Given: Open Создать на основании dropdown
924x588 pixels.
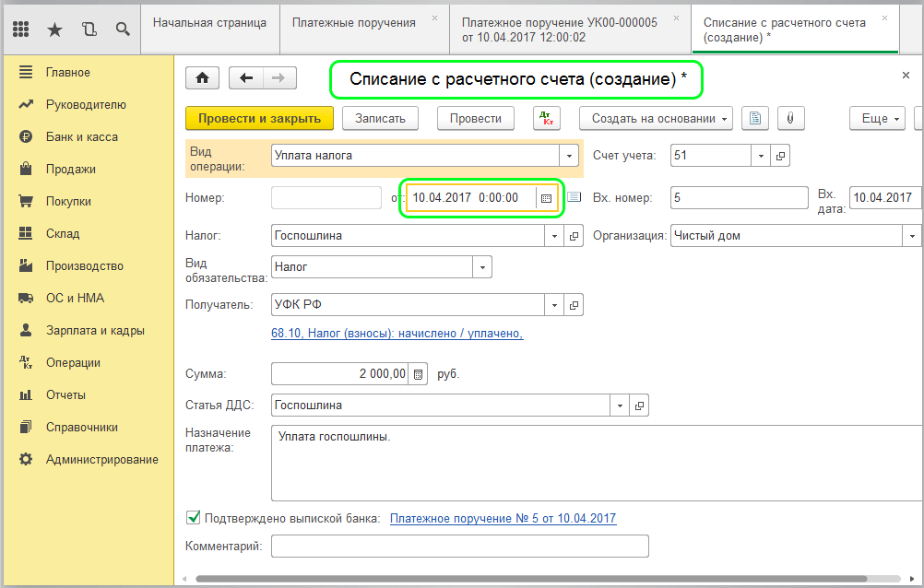Looking at the screenshot, I should 656,118.
